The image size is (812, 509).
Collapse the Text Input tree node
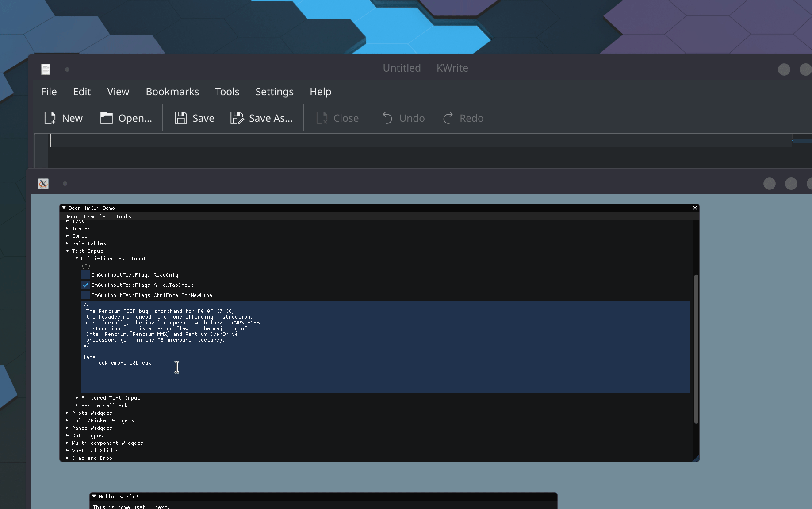point(68,251)
